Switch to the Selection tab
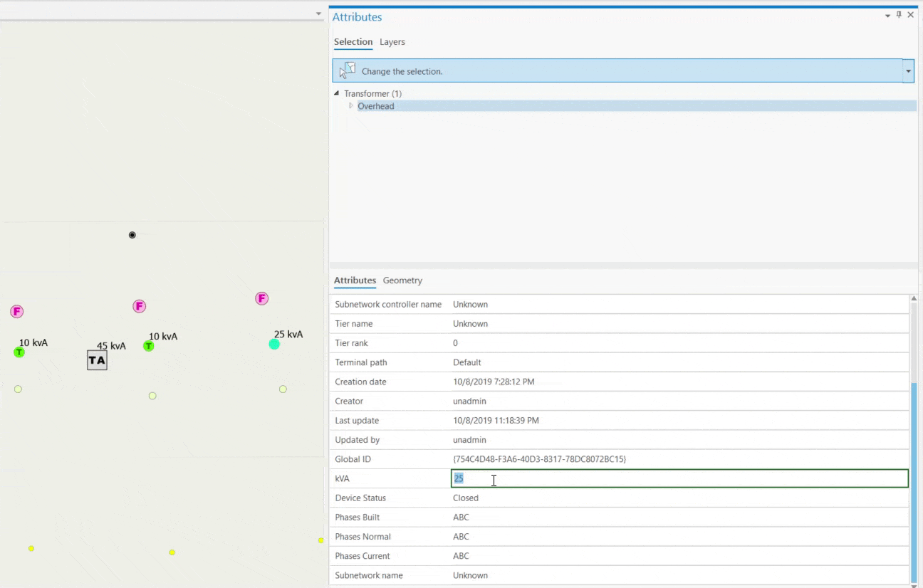 pos(353,42)
